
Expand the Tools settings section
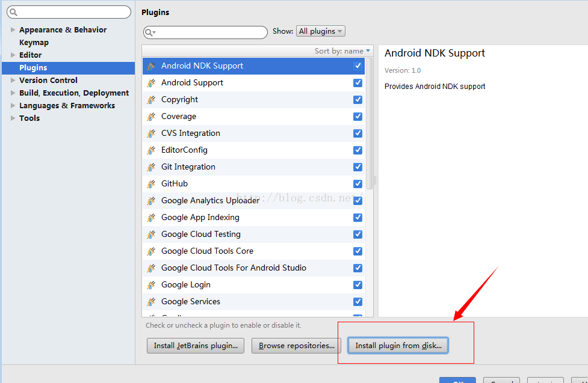pyautogui.click(x=13, y=118)
